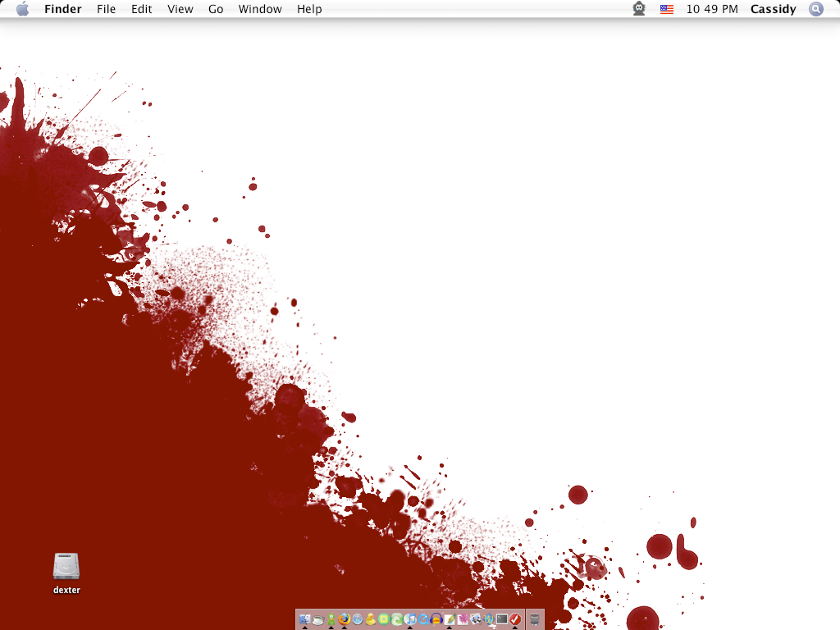Open the View menu
The image size is (840, 630).
(180, 9)
